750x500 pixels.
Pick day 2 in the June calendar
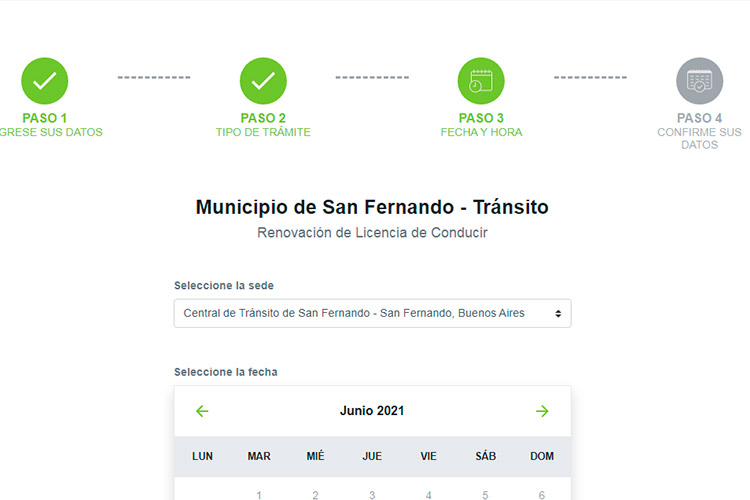tap(315, 494)
